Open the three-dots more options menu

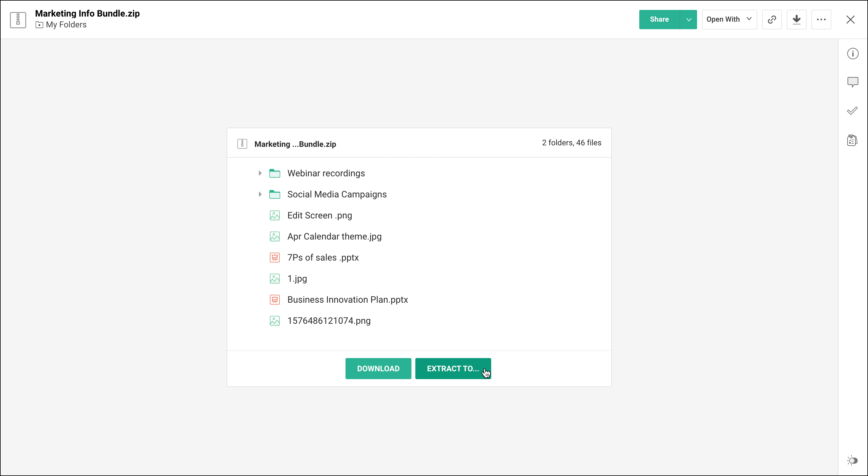pyautogui.click(x=821, y=20)
